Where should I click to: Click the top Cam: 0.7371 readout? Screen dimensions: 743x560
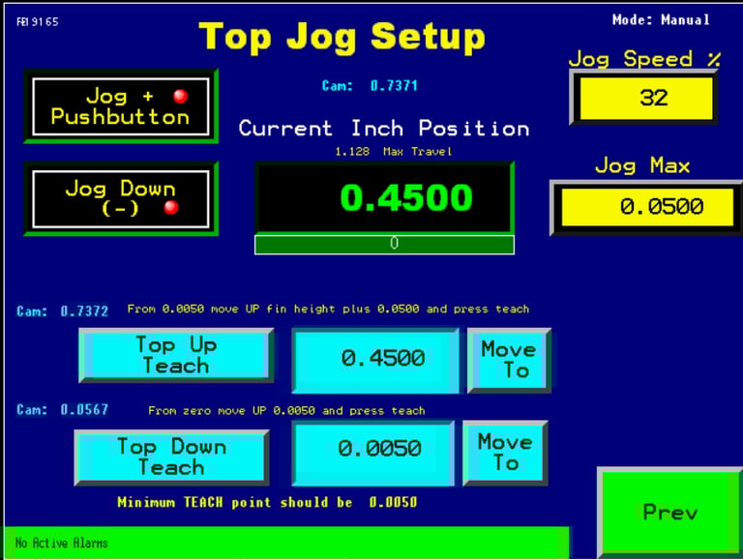[x=370, y=86]
